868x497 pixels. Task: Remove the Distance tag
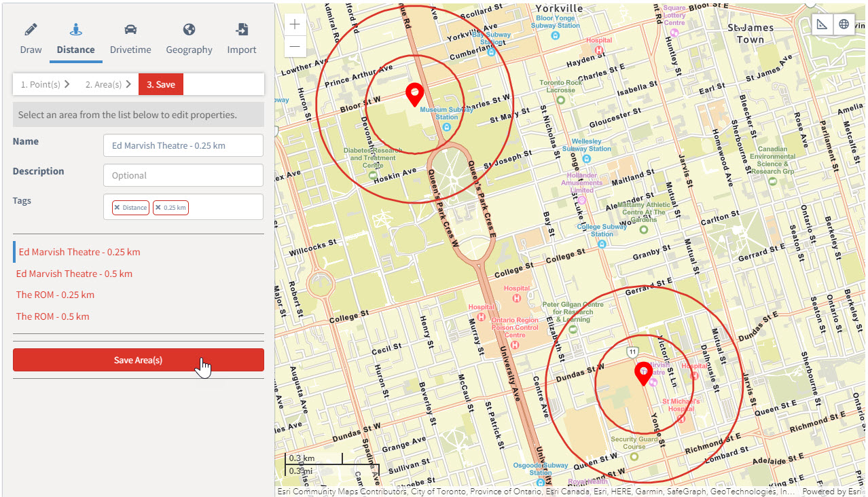pos(117,208)
